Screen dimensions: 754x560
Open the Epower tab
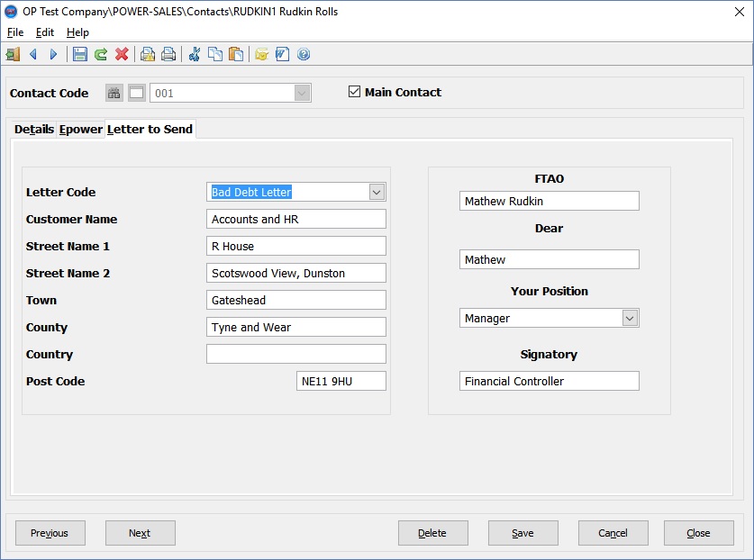coord(81,130)
